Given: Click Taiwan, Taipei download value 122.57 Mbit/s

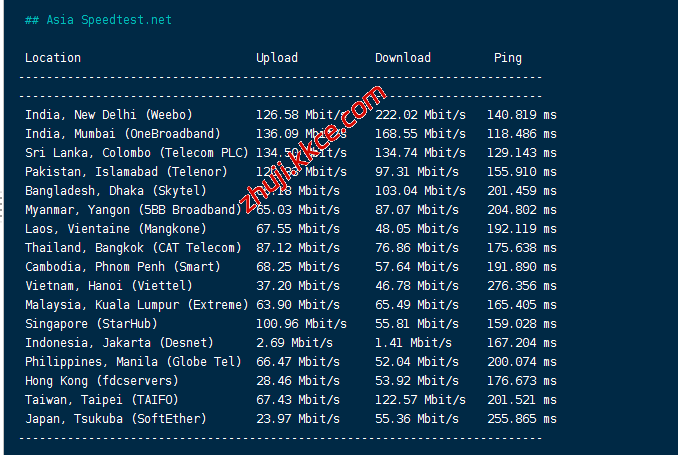Looking at the screenshot, I should [x=420, y=400].
